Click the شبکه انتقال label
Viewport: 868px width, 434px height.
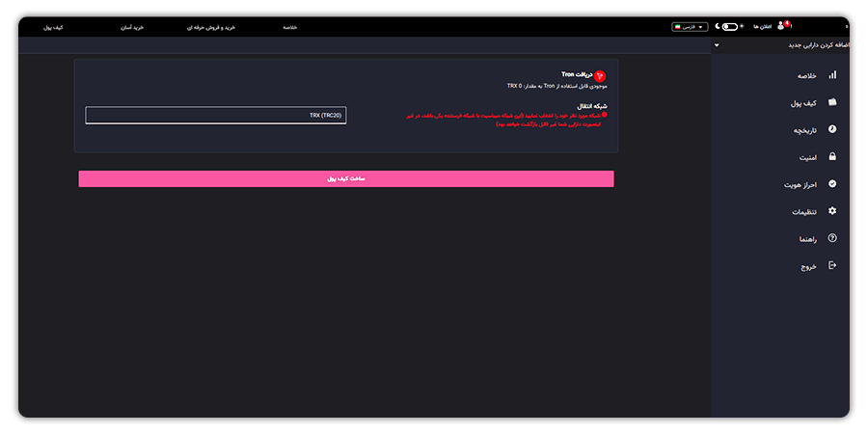coord(592,105)
